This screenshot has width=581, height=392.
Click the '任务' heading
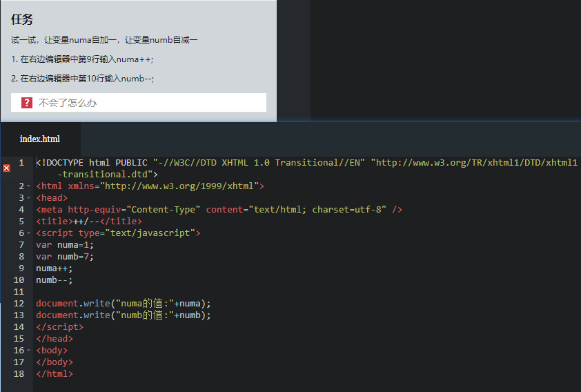pyautogui.click(x=22, y=19)
